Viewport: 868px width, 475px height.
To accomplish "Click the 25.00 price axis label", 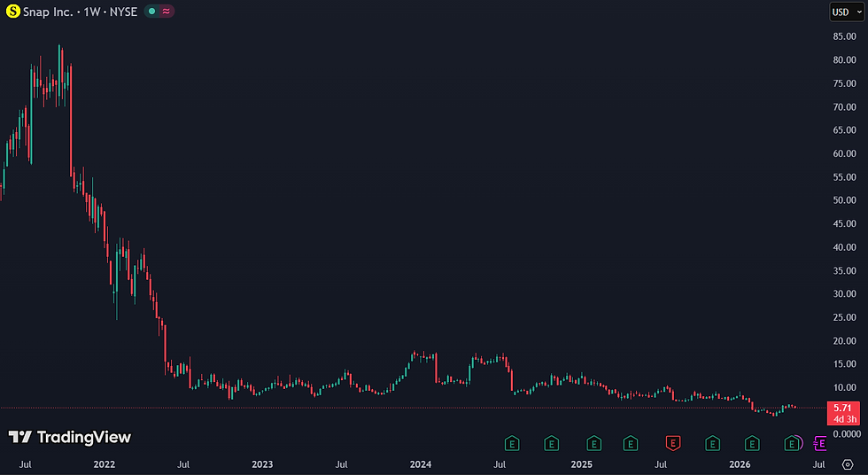I will point(845,317).
